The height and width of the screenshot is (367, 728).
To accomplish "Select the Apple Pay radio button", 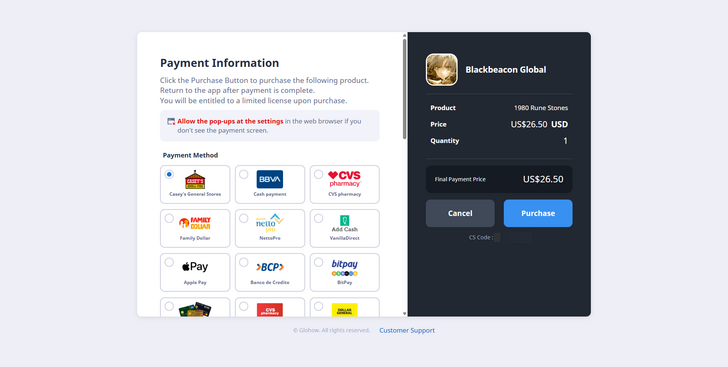I will 169,262.
